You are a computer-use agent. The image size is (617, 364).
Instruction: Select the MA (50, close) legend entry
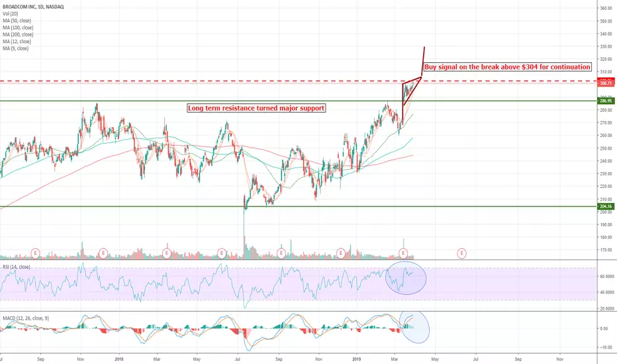[17, 21]
